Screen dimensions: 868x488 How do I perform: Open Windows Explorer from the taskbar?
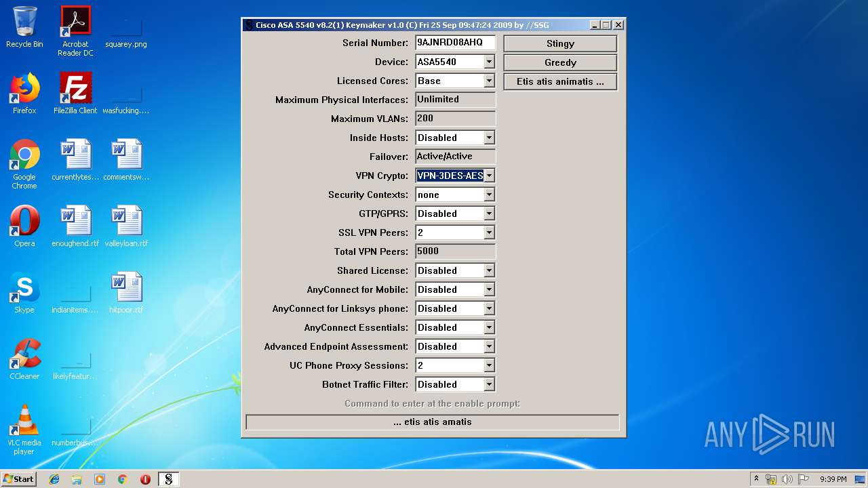click(77, 479)
